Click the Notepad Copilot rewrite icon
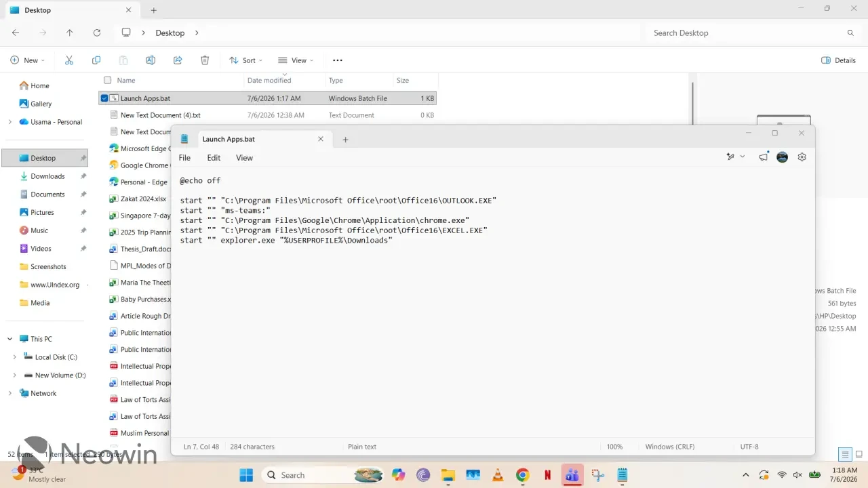 click(x=730, y=157)
